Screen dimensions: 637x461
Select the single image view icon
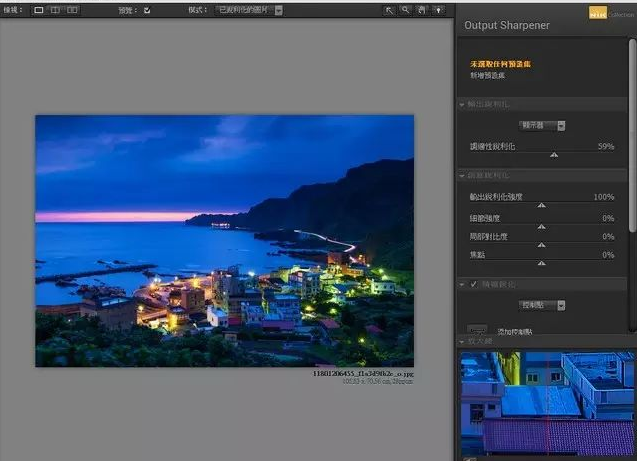[39, 10]
